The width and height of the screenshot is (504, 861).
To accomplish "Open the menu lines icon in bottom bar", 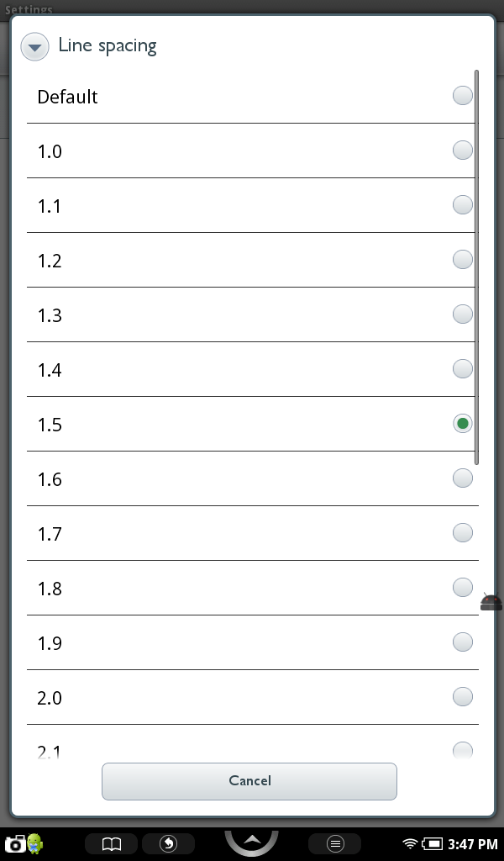I will click(x=334, y=843).
